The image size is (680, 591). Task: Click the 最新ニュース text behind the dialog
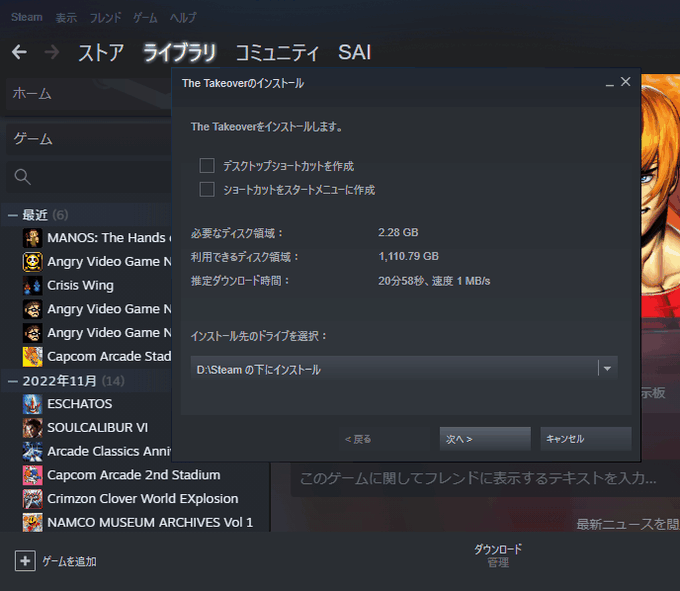click(628, 525)
